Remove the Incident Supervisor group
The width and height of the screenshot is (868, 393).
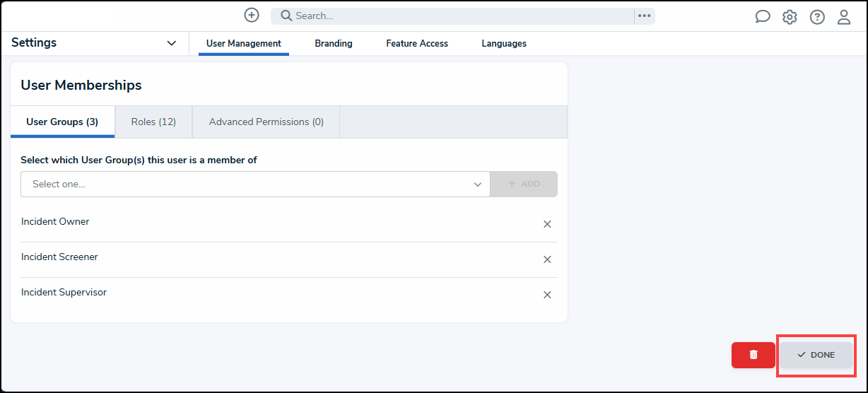tap(547, 295)
